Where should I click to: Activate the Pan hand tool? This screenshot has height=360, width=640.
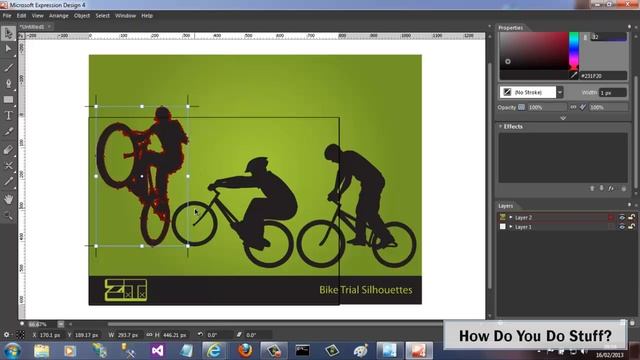coord(8,200)
